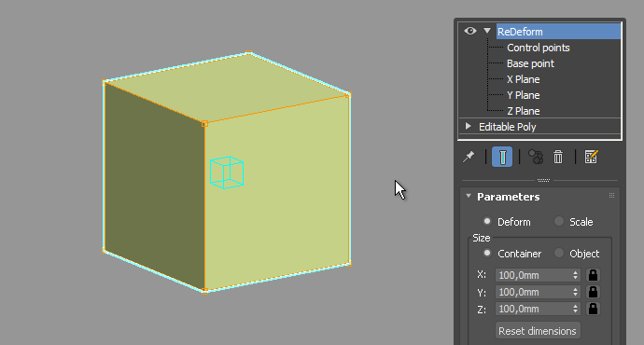
Task: Choose Object size option
Action: click(558, 253)
